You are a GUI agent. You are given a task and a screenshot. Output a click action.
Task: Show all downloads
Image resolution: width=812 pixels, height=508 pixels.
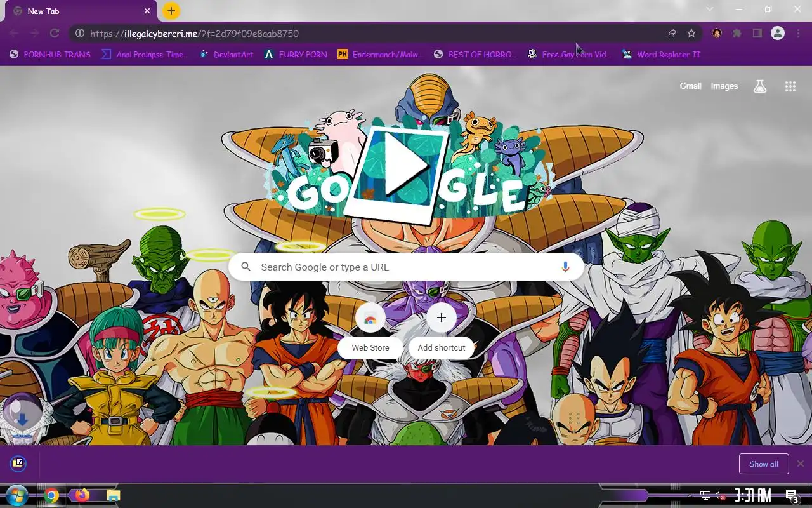click(764, 464)
